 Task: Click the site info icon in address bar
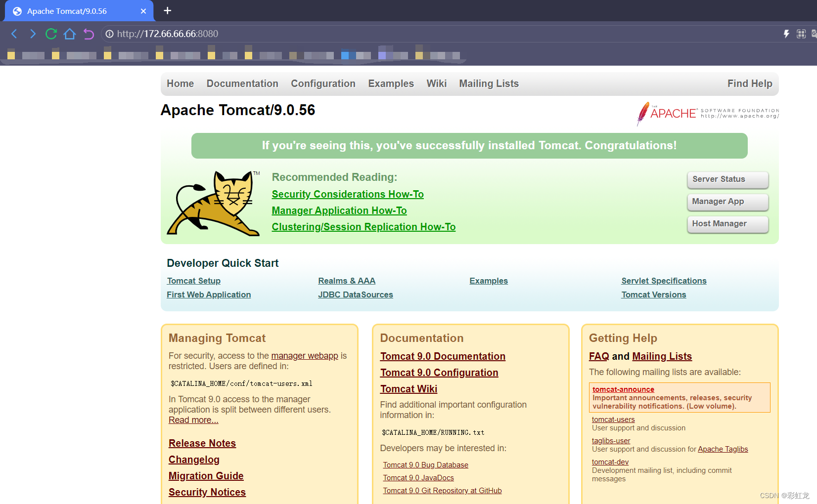109,34
